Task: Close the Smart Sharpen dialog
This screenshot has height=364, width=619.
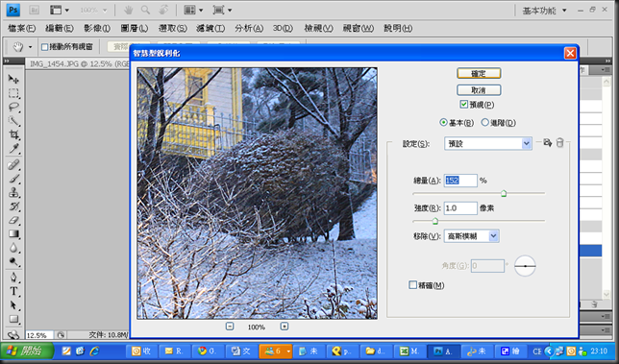Action: click(x=570, y=53)
